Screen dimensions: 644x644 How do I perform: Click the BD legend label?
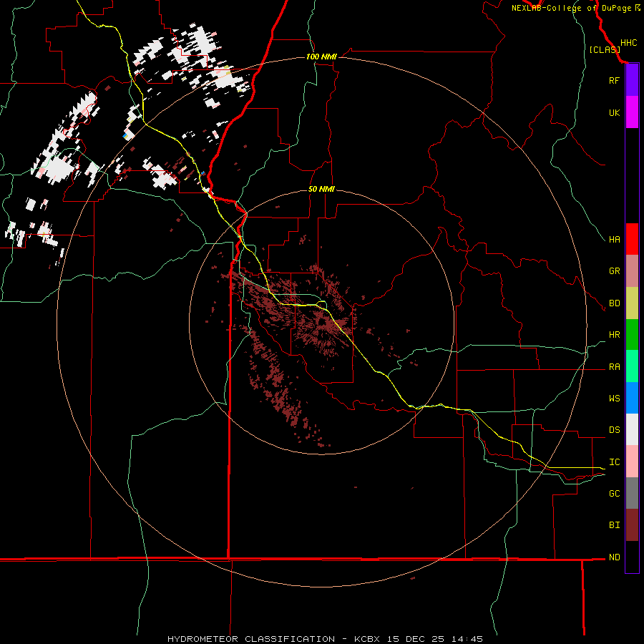614,303
